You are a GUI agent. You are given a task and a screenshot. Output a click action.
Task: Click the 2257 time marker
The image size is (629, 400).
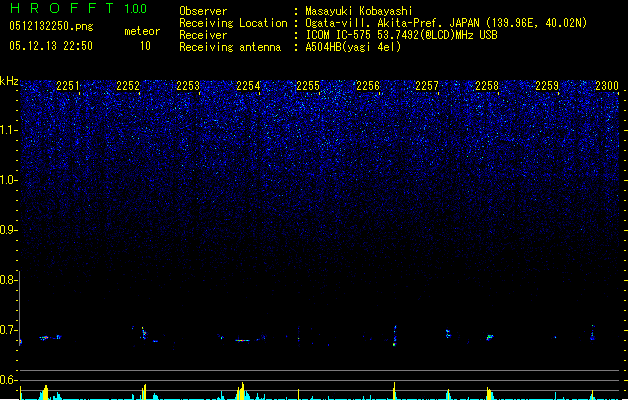(427, 86)
